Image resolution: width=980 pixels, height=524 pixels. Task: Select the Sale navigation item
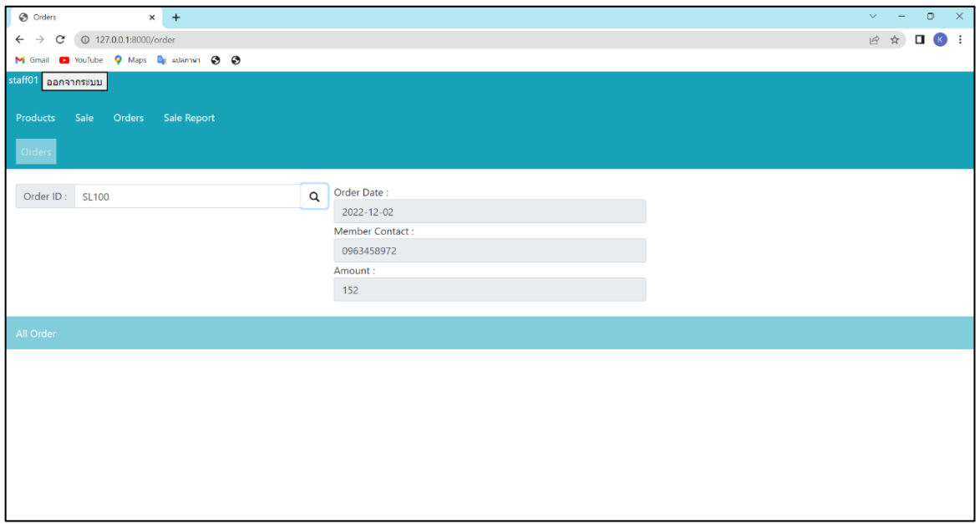[x=84, y=118]
